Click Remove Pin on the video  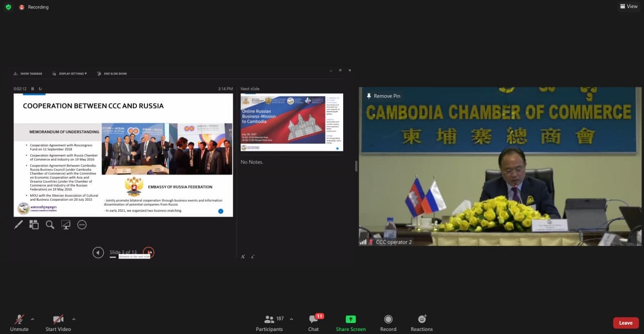(383, 96)
